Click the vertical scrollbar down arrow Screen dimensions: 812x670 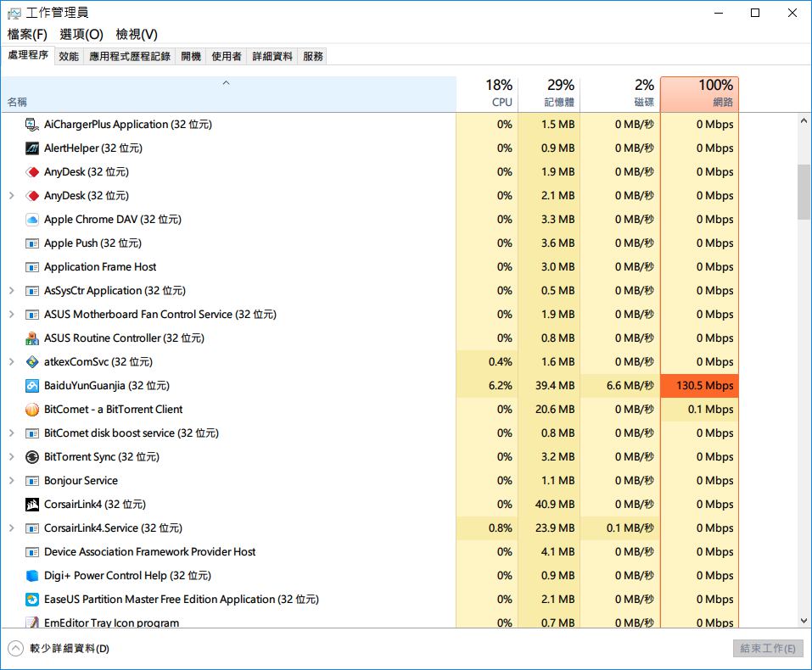pyautogui.click(x=804, y=621)
